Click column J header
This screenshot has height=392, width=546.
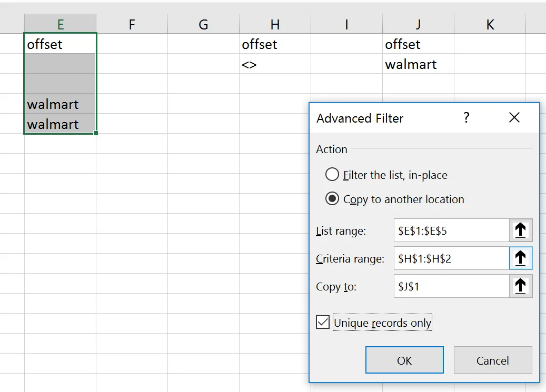pos(418,24)
